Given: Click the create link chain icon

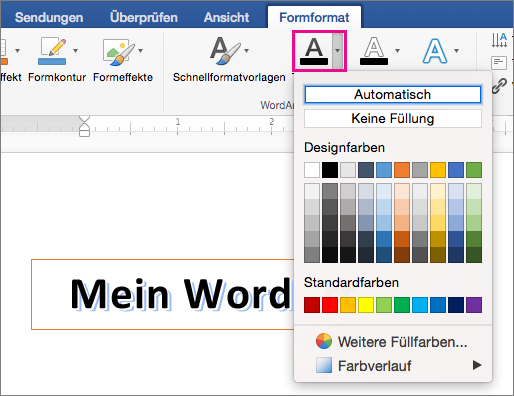Looking at the screenshot, I should [499, 86].
